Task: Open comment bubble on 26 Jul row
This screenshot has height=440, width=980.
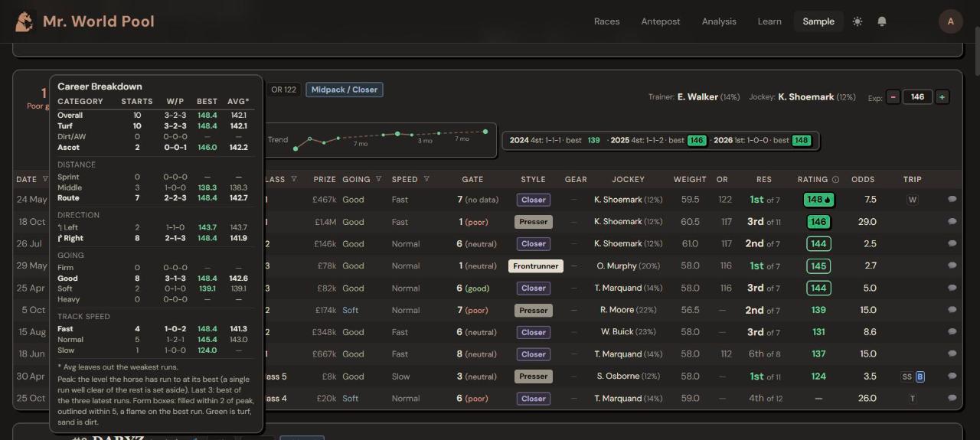Action: 952,243
